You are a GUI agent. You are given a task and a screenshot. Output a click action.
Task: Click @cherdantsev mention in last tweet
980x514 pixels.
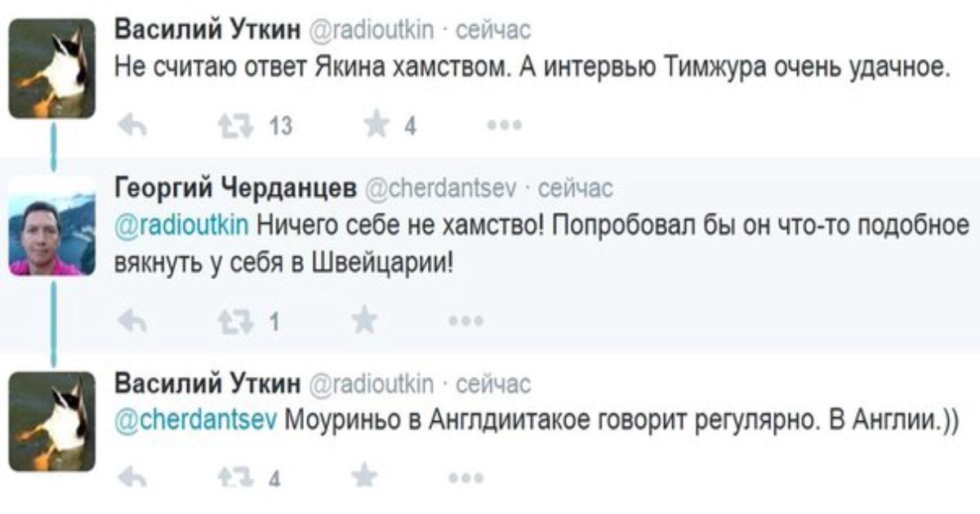coord(197,421)
